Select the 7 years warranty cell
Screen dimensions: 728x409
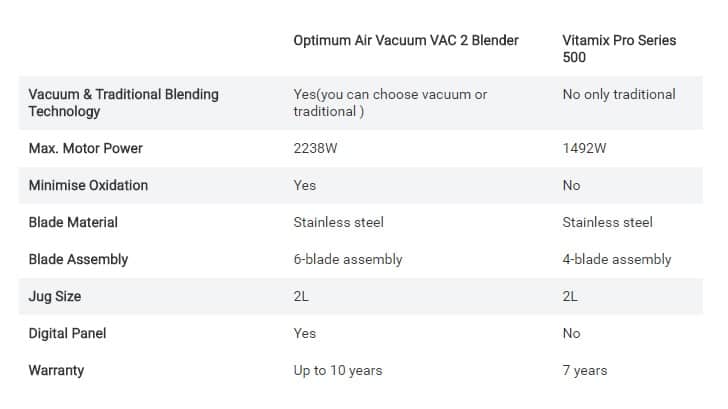585,370
